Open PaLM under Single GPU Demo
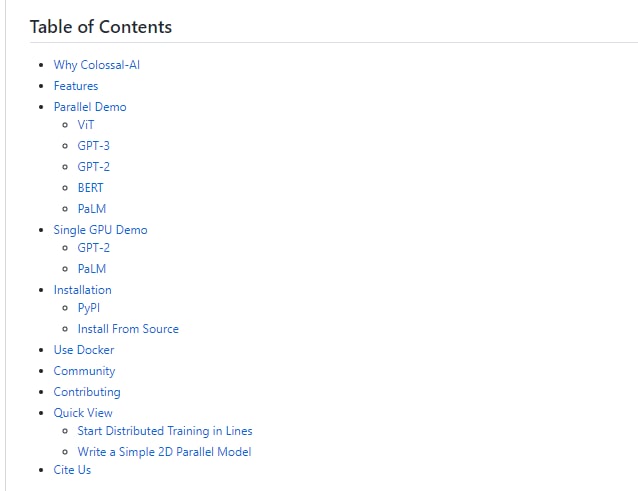638x491 pixels. point(92,269)
